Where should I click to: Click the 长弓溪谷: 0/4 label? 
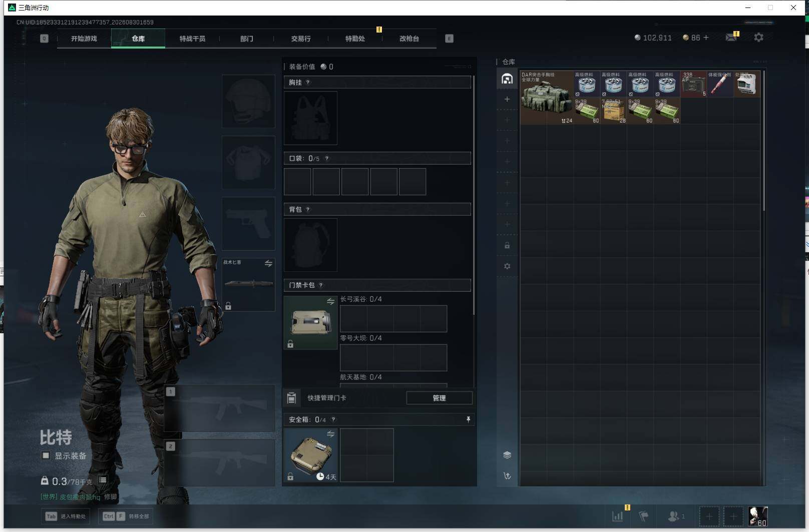tap(361, 299)
